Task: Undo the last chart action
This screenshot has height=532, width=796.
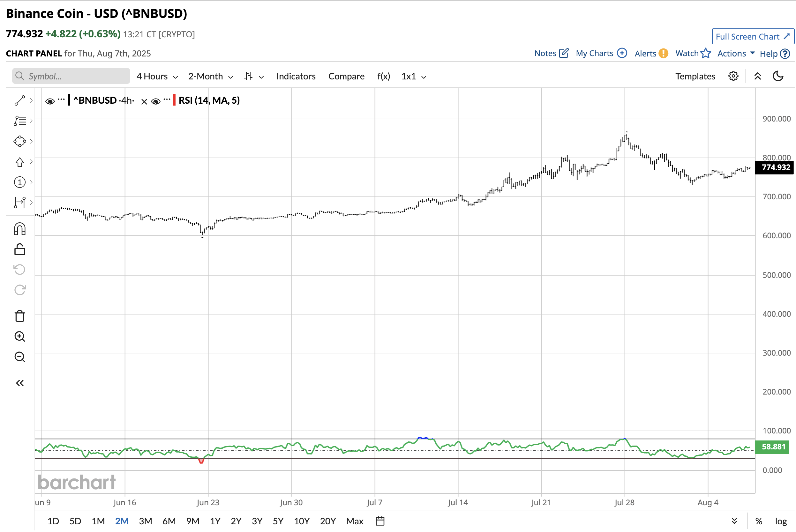Action: tap(20, 270)
